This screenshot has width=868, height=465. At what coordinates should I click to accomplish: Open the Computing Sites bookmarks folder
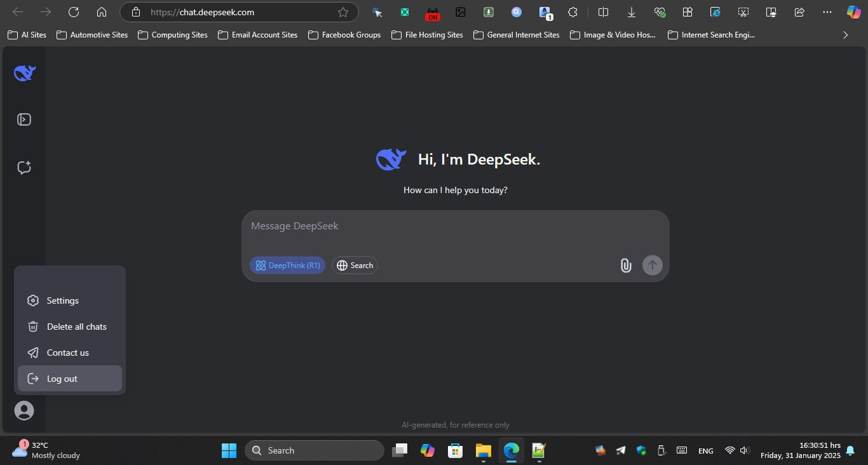[x=173, y=35]
